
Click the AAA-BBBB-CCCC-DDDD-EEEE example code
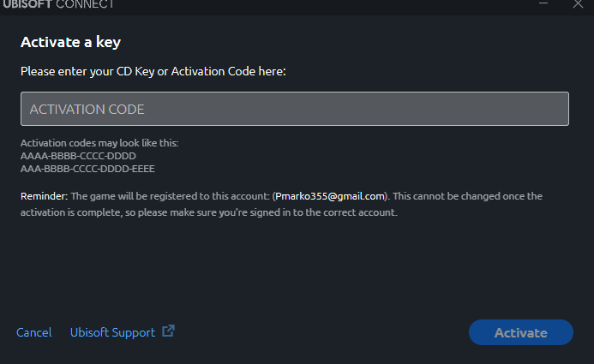(x=87, y=169)
